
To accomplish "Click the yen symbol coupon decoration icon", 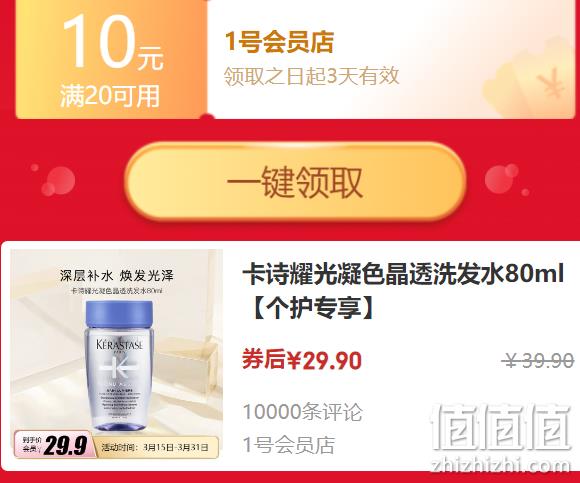I will [550, 83].
